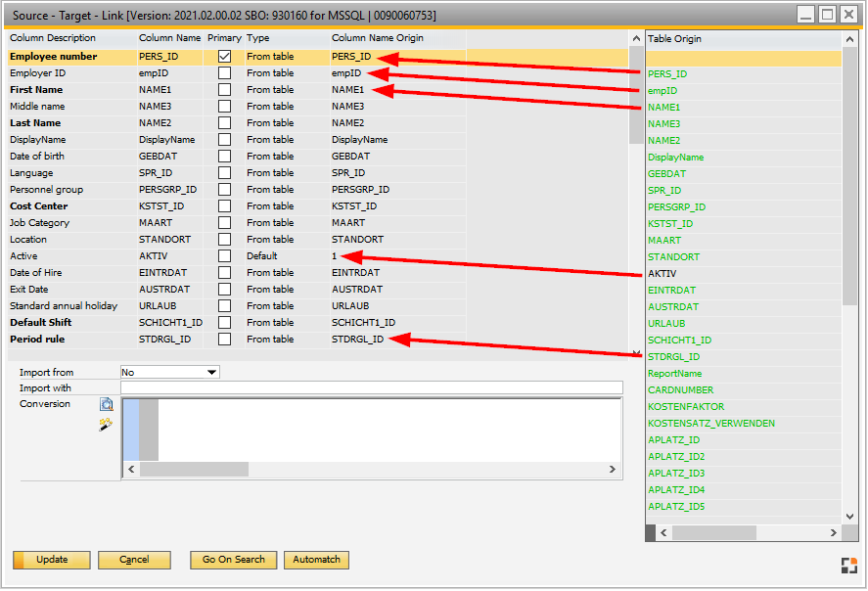Click the Type cell of Period rule row
This screenshot has width=868, height=591.
284,340
